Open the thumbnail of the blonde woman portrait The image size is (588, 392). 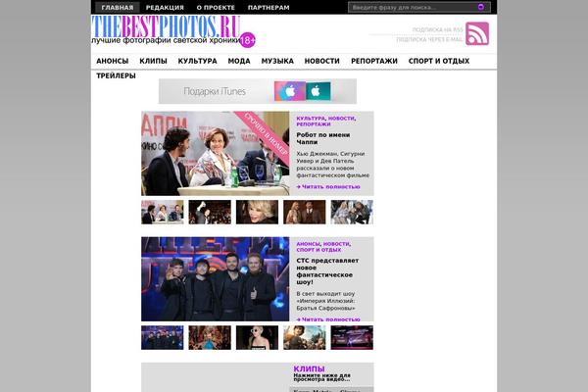click(x=257, y=212)
